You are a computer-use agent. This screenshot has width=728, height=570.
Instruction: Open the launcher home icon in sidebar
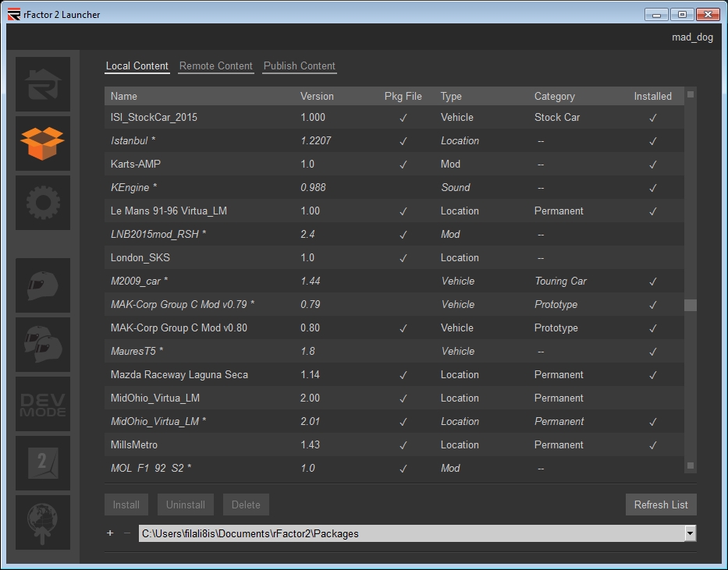43,84
